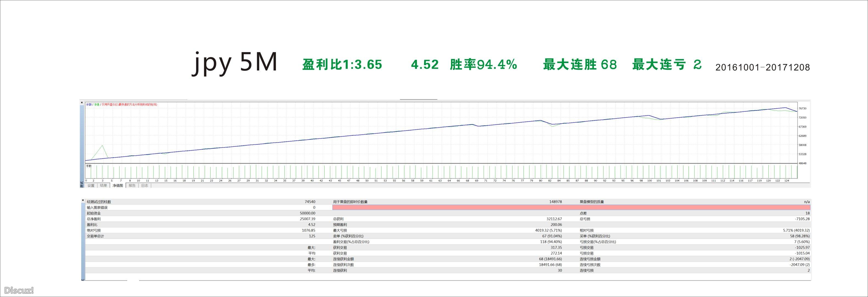Click the 绝对亏损 row label

click(94, 230)
